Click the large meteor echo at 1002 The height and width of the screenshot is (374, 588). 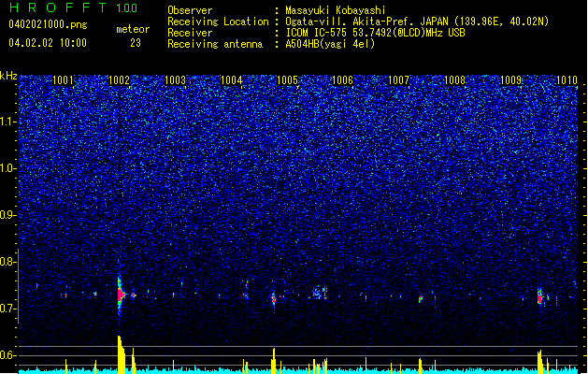pyautogui.click(x=121, y=295)
